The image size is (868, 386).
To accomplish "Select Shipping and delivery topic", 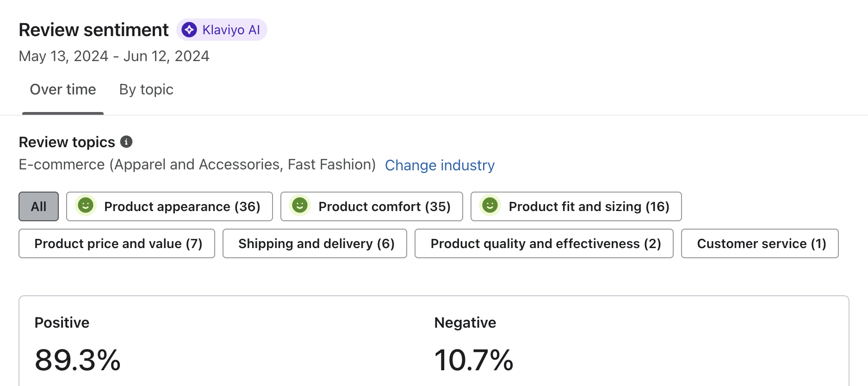I will [315, 243].
